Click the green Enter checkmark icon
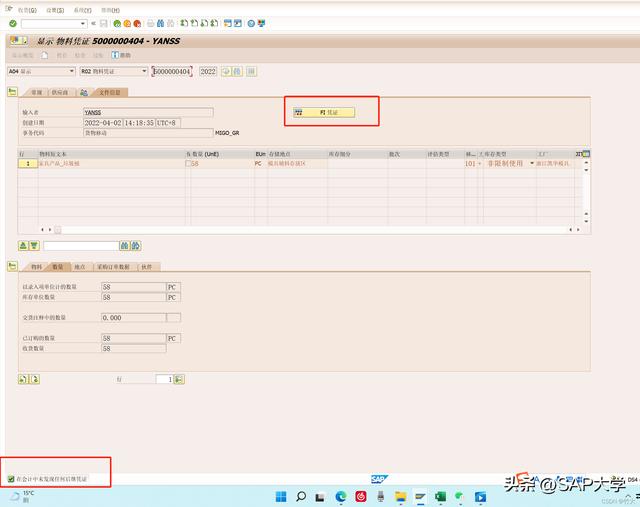Screen dimensions: 640x507 [x=12, y=22]
